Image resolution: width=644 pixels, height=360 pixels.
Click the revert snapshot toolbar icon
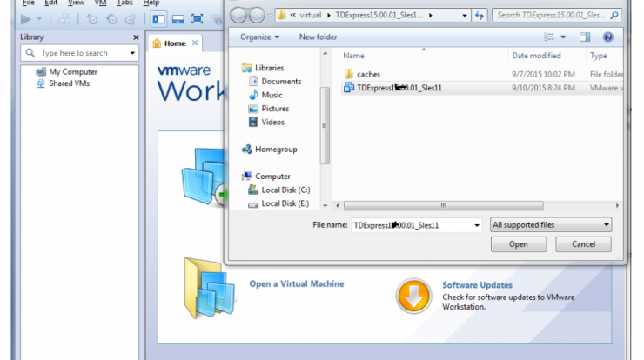[x=111, y=19]
